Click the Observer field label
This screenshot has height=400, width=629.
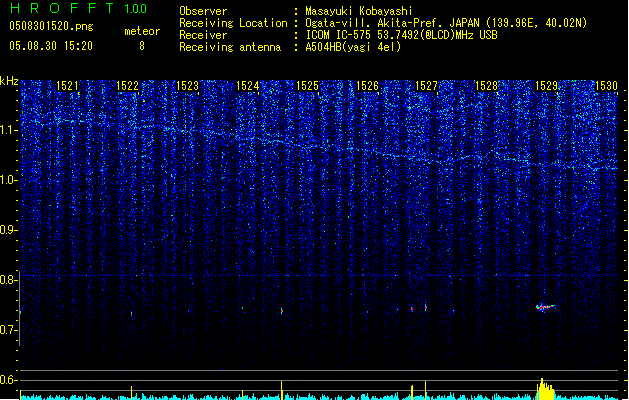point(203,11)
